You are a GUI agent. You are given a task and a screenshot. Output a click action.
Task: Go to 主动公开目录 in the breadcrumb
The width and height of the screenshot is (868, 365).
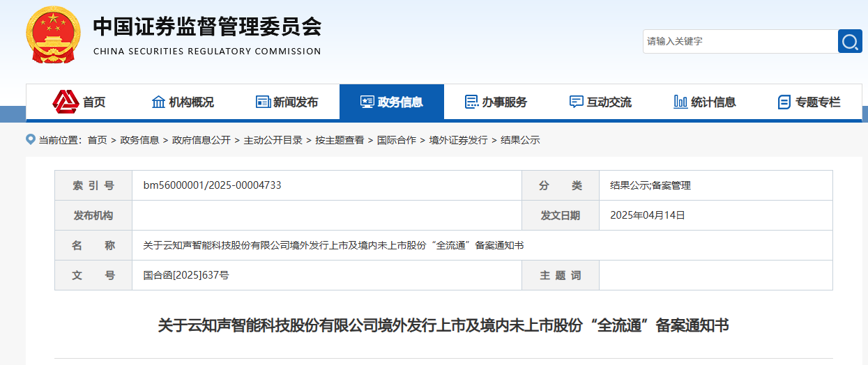coord(273,140)
